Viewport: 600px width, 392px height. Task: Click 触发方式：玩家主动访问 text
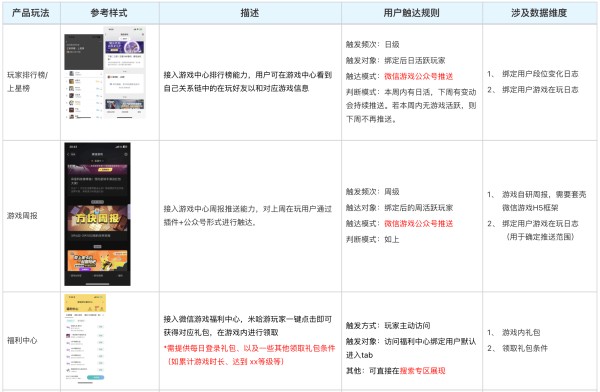[388, 326]
